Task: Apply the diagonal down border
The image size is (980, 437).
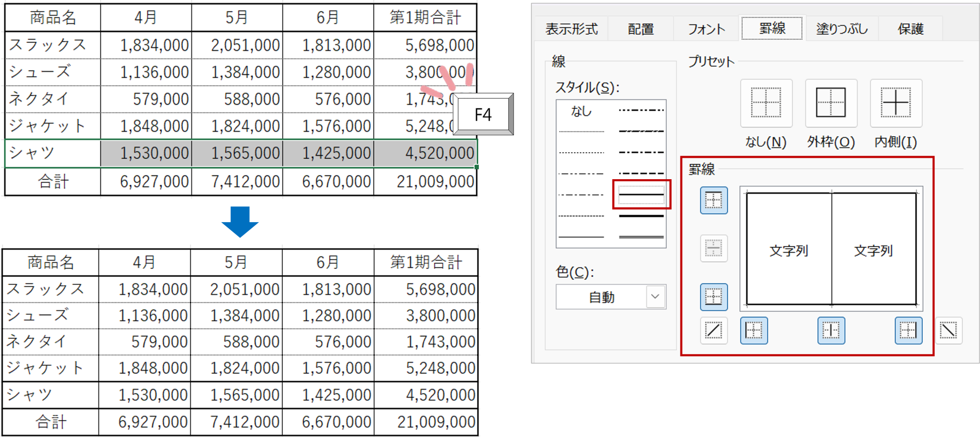Action: [x=948, y=330]
